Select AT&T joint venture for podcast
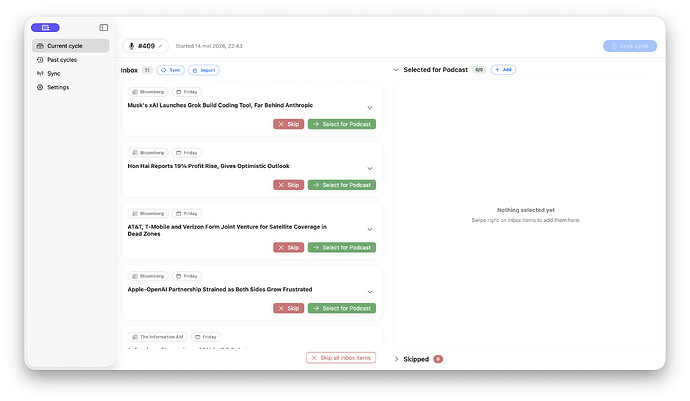The height and width of the screenshot is (401, 690). [x=342, y=247]
